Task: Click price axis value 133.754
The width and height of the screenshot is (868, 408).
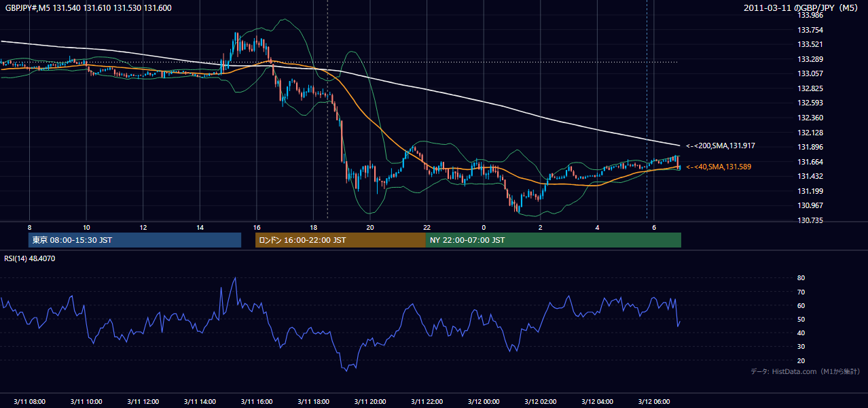Action: 810,30
